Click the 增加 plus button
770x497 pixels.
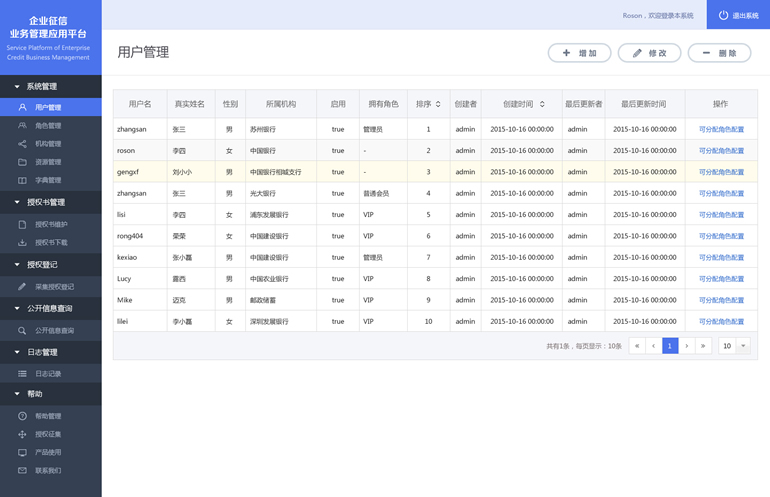(x=579, y=53)
